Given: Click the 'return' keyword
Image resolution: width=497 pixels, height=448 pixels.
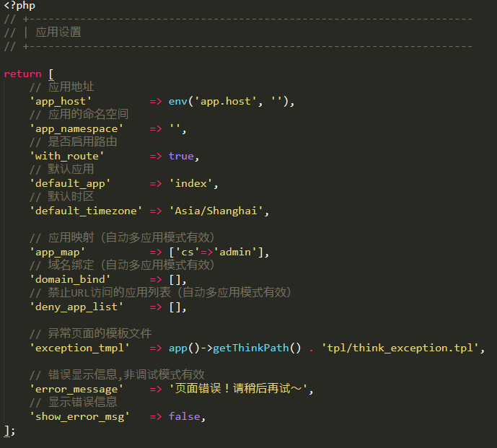Looking at the screenshot, I should [x=22, y=74].
